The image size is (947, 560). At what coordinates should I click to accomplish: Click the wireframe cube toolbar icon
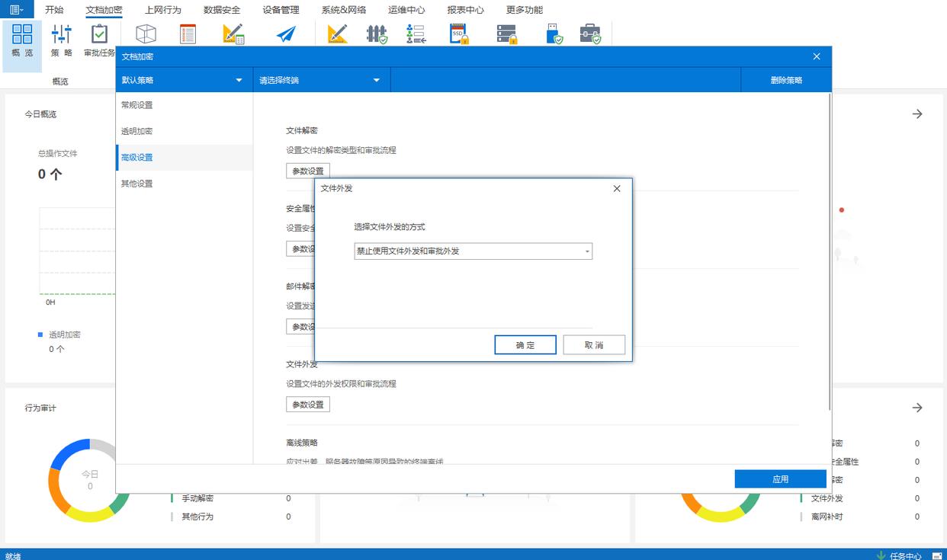146,34
